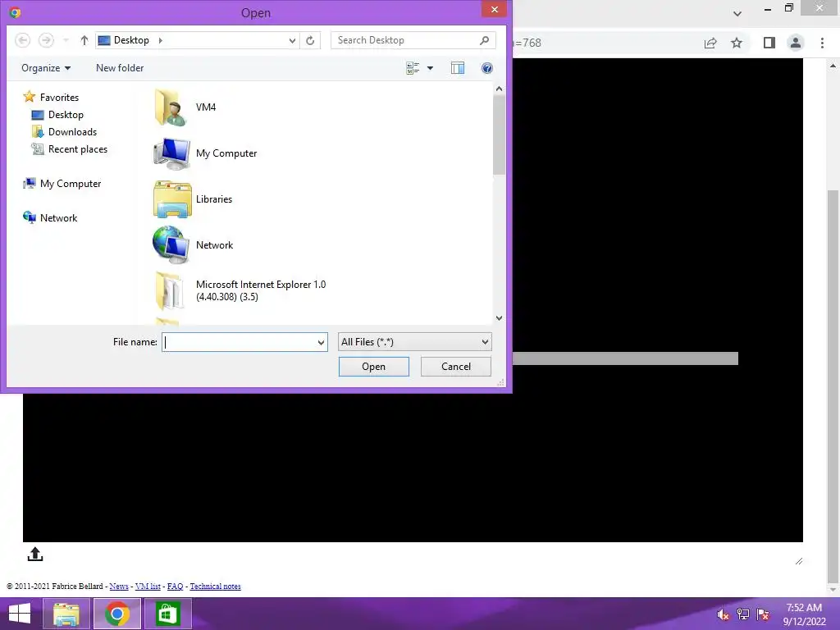Click the upload icon below the emulator
This screenshot has width=840, height=630.
[x=34, y=554]
